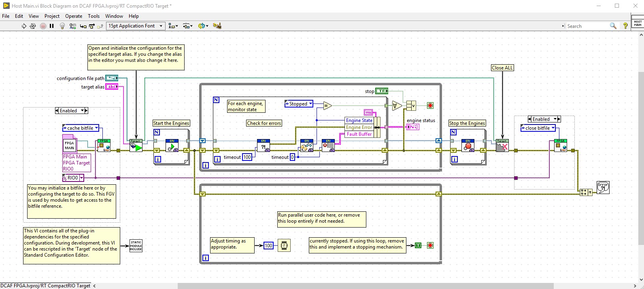This screenshot has height=289, width=644.
Task: Edit the timeout 0 constant
Action: pyautogui.click(x=292, y=157)
